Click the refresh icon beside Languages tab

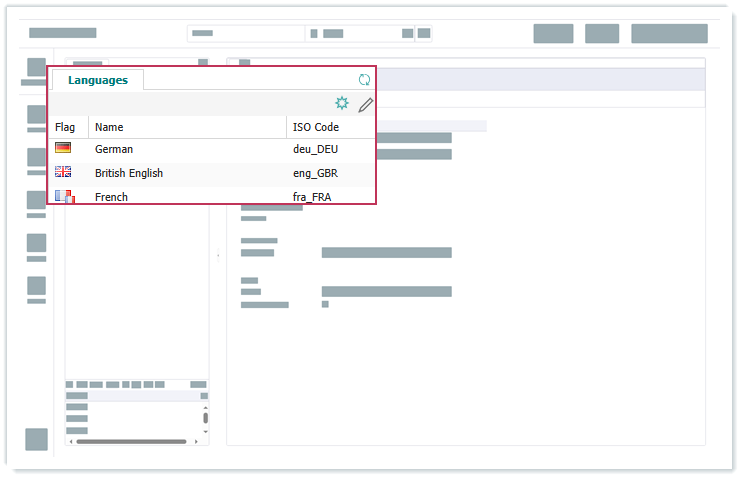coord(364,80)
